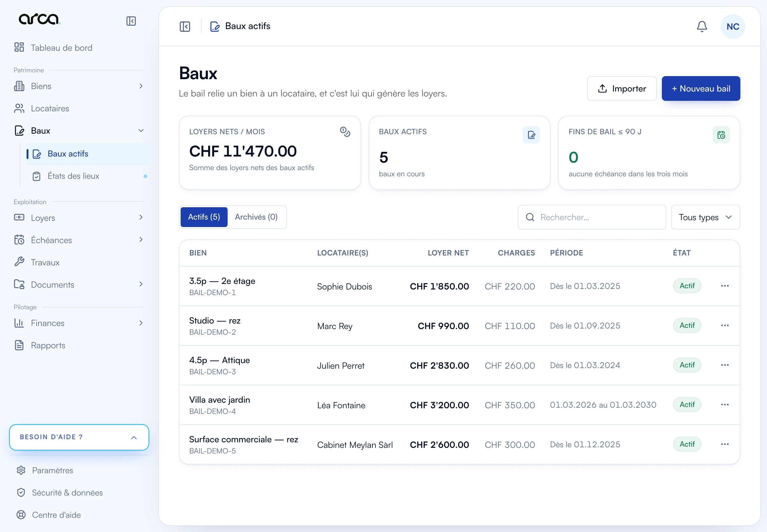The image size is (767, 532).
Task: Collapse sidebar using icon beside arca logo
Action: coord(131,21)
